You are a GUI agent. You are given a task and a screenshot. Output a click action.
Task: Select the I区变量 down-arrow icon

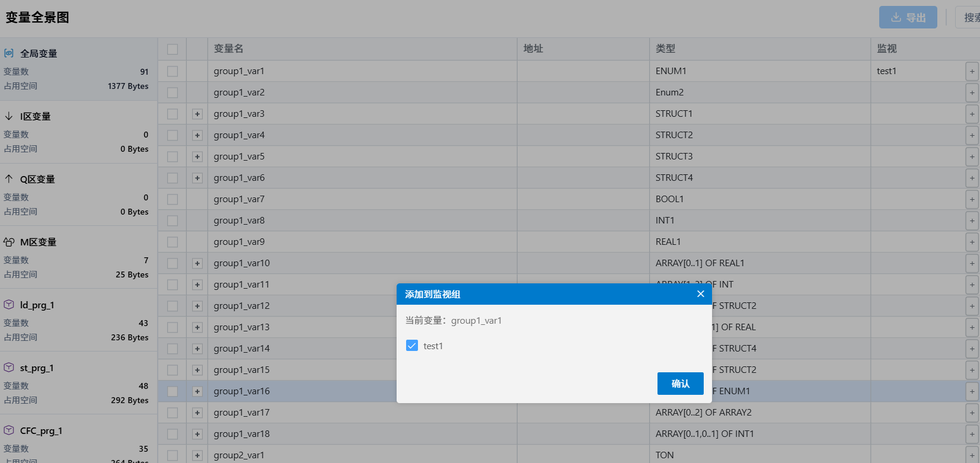pos(9,116)
